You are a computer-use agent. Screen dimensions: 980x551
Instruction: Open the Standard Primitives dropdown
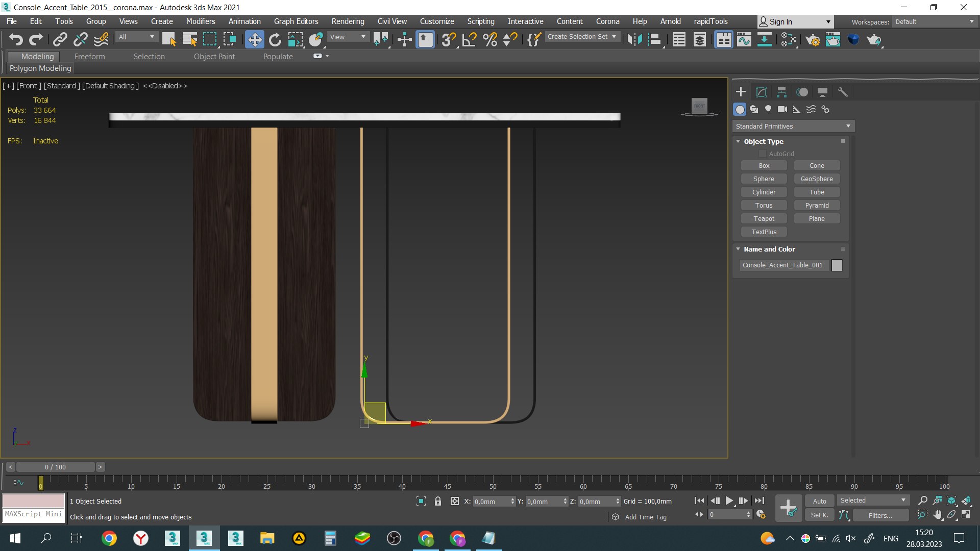[x=793, y=126]
